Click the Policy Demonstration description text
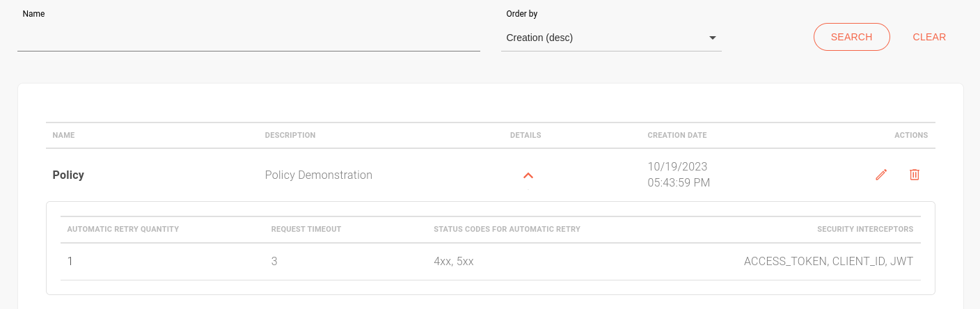The height and width of the screenshot is (309, 980). [x=319, y=175]
